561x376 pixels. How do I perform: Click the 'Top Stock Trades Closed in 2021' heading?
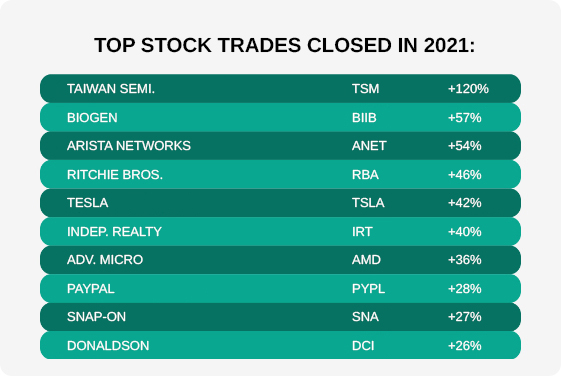pyautogui.click(x=284, y=45)
